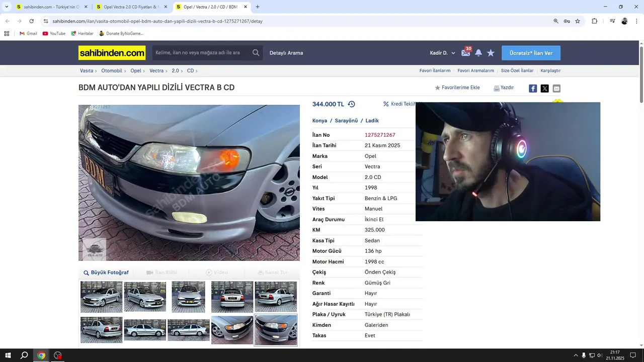Open a new browser tab

[258, 7]
